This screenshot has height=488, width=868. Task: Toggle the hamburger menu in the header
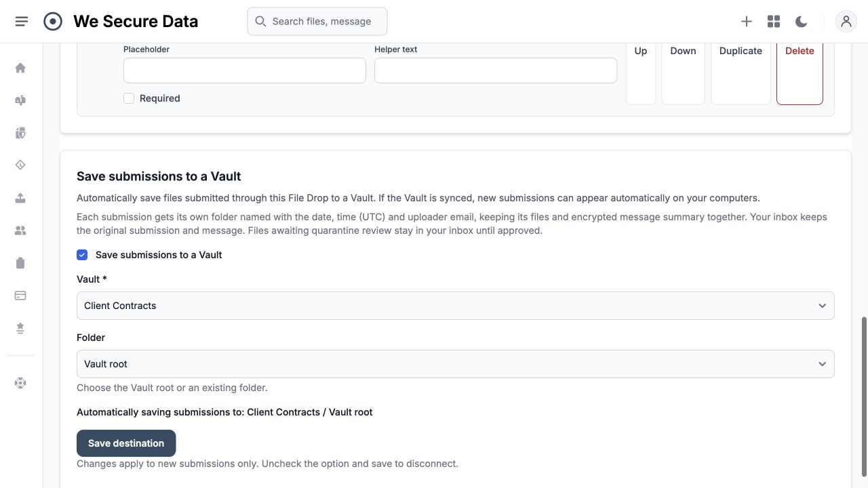(21, 22)
